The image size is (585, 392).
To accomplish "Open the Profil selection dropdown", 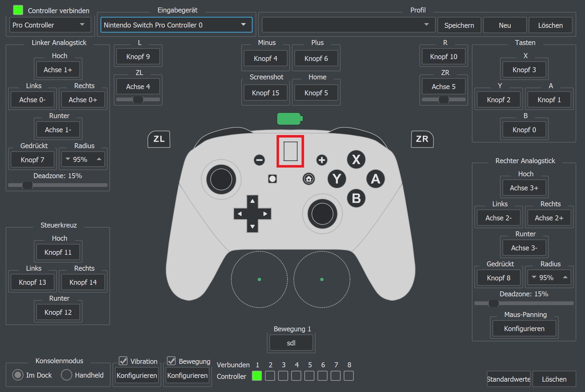I will pyautogui.click(x=348, y=25).
